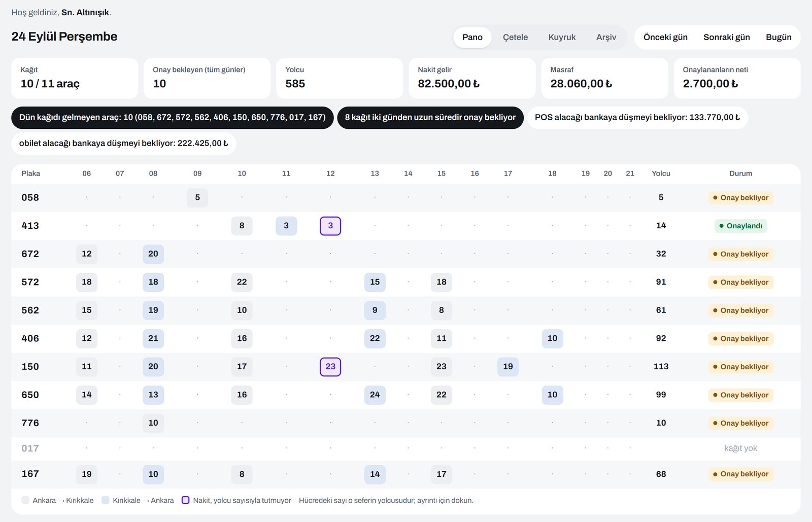Image resolution: width=812 pixels, height=522 pixels.
Task: Open the 09:00 trip cell for plate 058
Action: coord(197,197)
